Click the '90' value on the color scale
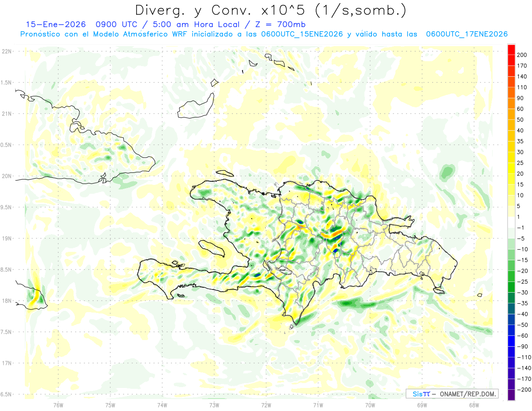 tap(520, 98)
